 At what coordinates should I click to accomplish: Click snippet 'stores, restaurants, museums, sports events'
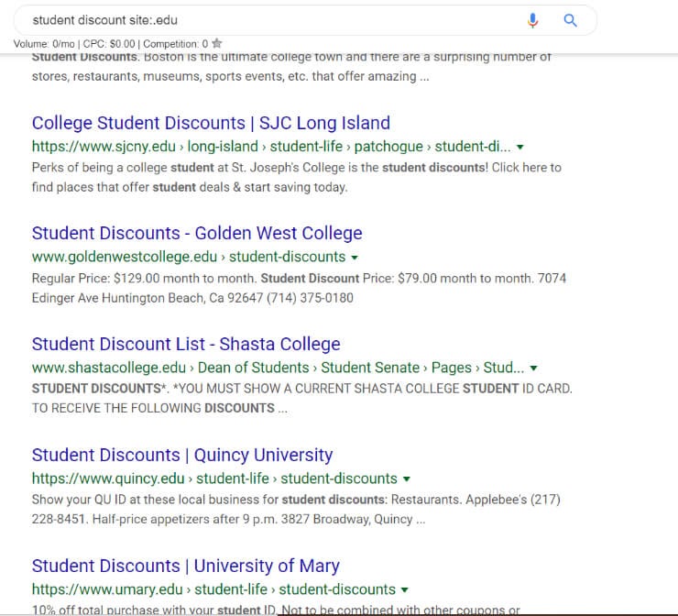tap(230, 76)
